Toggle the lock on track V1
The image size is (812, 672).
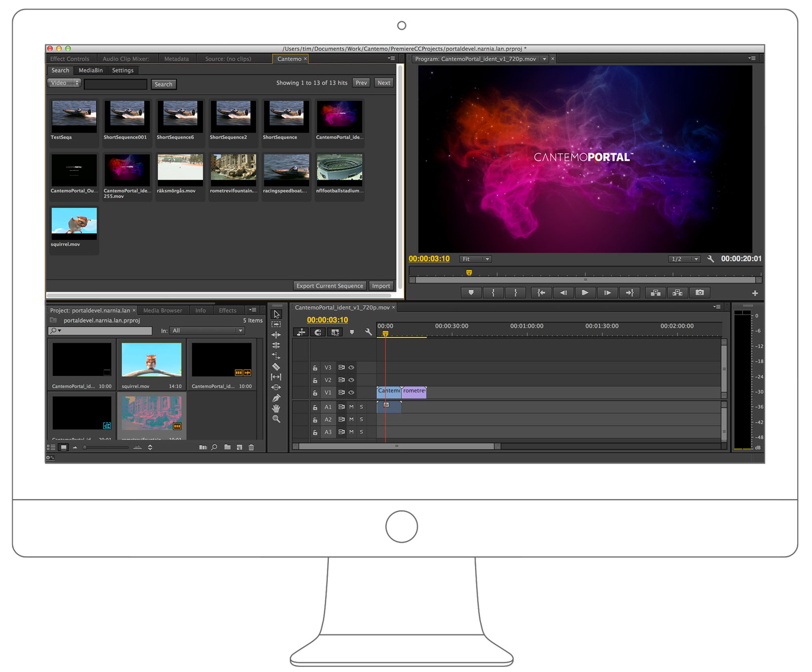(315, 393)
